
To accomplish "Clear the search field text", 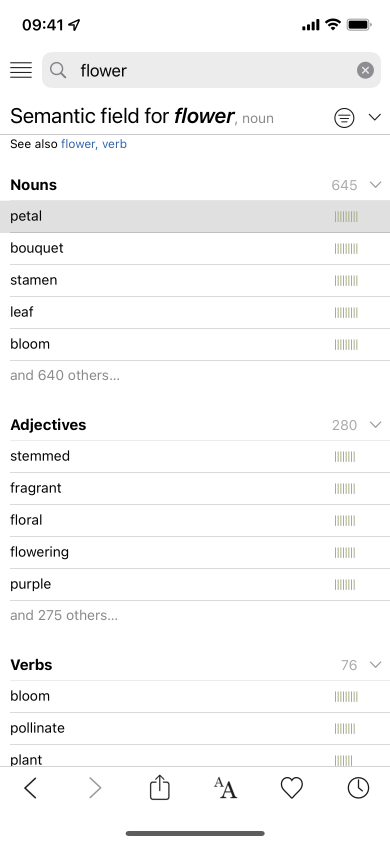I will click(365, 70).
